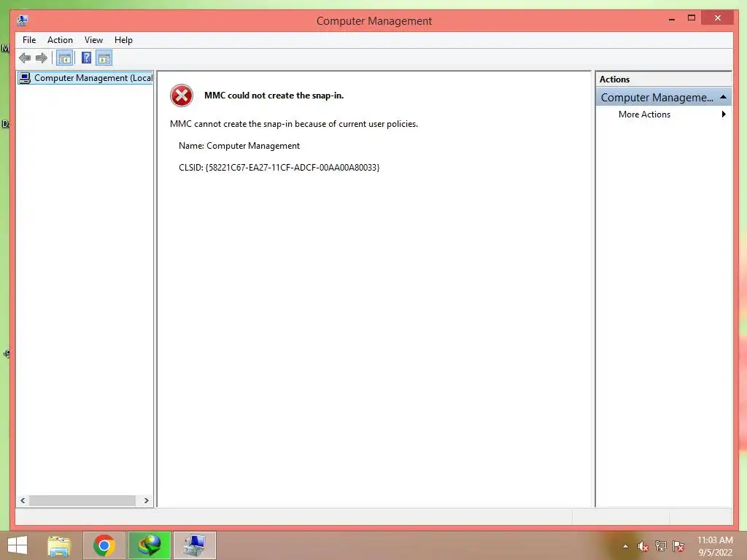
Task: Select Computer Management taskbar button
Action: pyautogui.click(x=194, y=545)
